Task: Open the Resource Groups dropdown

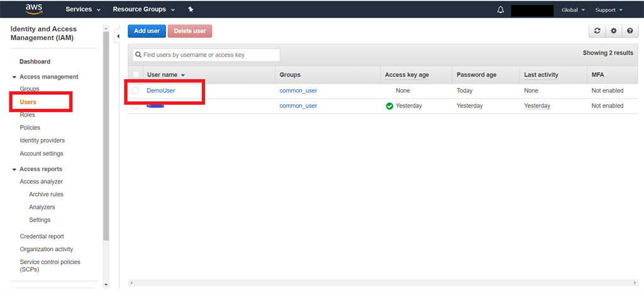Action: click(x=144, y=9)
